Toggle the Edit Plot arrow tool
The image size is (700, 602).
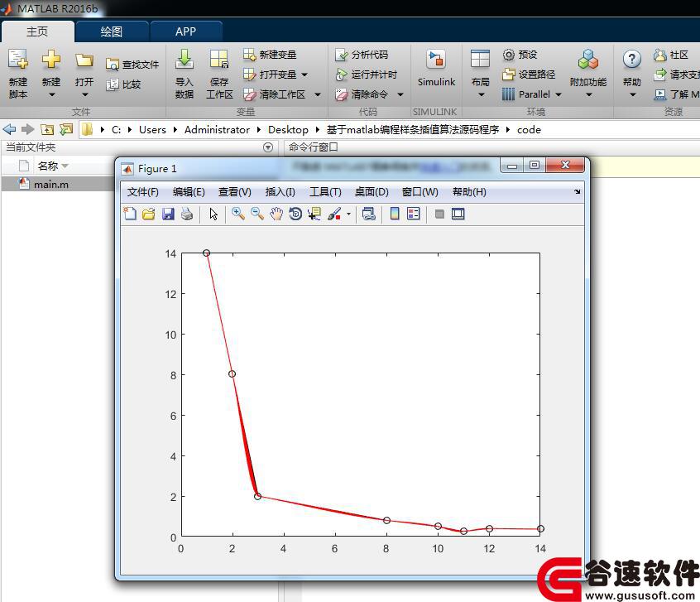click(x=213, y=214)
